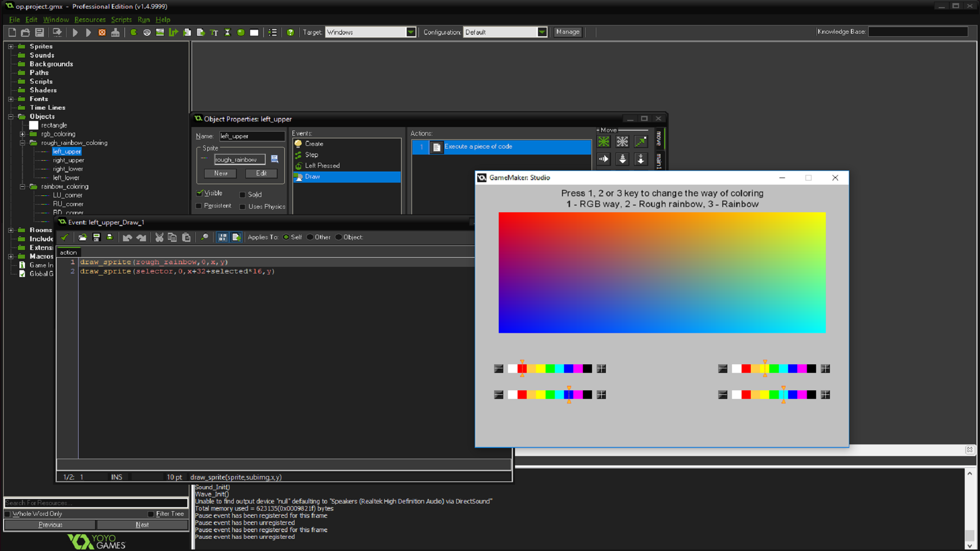The width and height of the screenshot is (980, 551).
Task: Create a new room (white rectangle icon)
Action: tap(254, 32)
